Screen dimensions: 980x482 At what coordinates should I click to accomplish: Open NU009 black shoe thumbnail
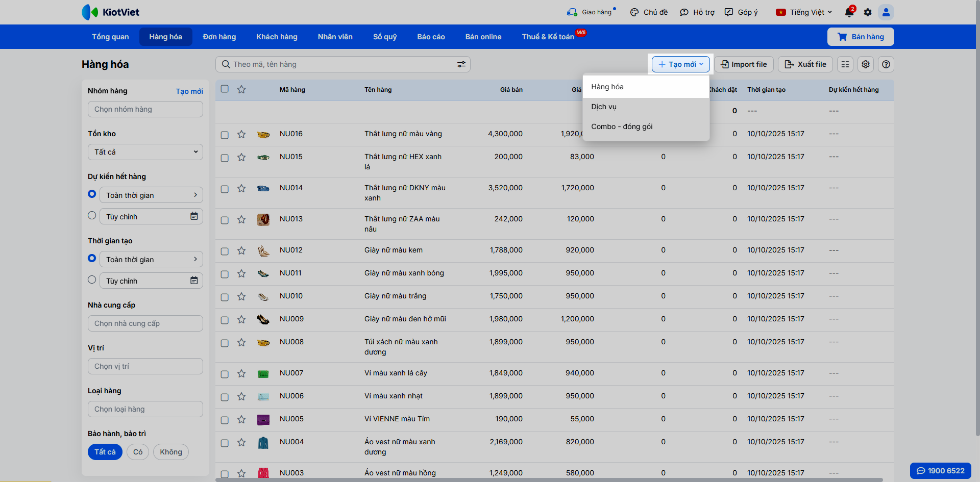pyautogui.click(x=263, y=319)
